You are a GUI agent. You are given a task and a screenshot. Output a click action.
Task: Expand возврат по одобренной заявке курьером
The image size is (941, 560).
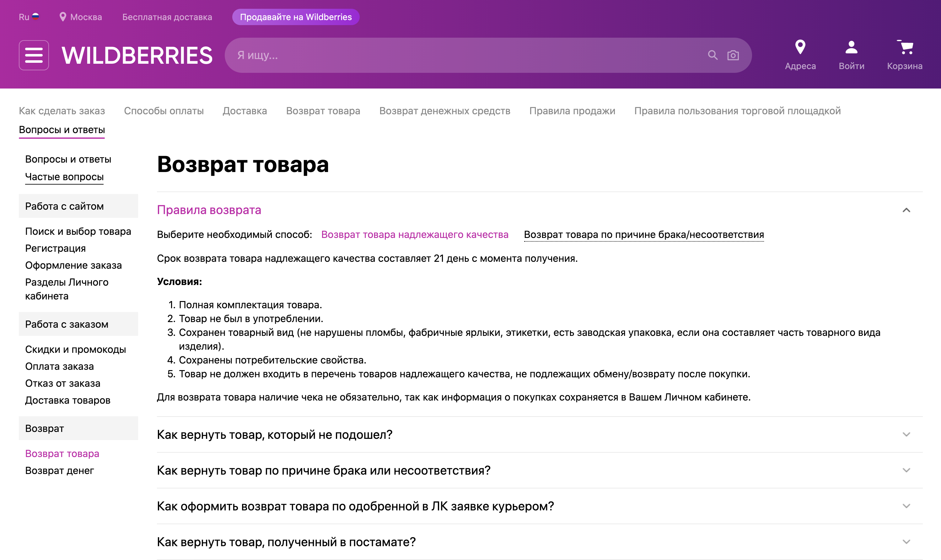[906, 506]
